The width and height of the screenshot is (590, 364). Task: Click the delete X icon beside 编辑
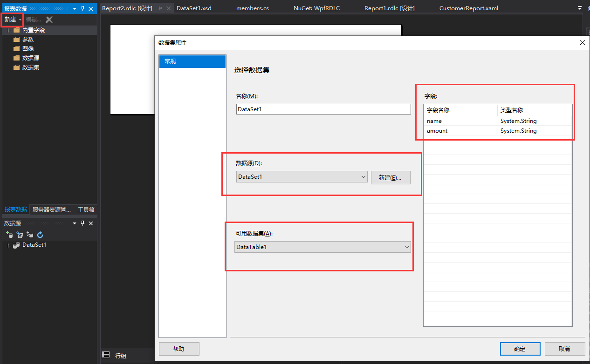[48, 20]
